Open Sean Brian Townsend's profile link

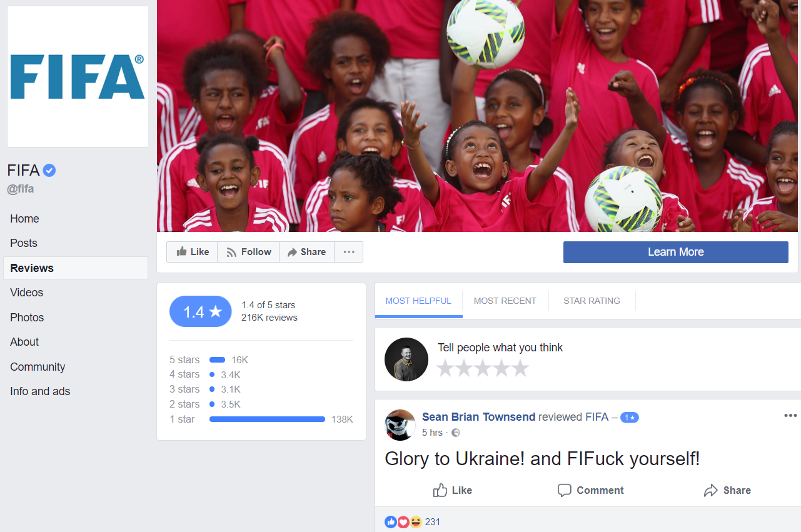pyautogui.click(x=479, y=416)
